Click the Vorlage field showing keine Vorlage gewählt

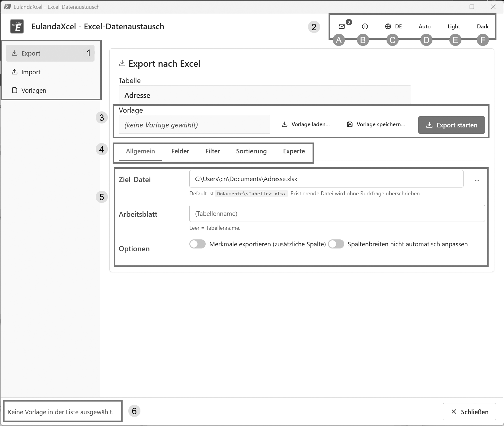click(194, 125)
